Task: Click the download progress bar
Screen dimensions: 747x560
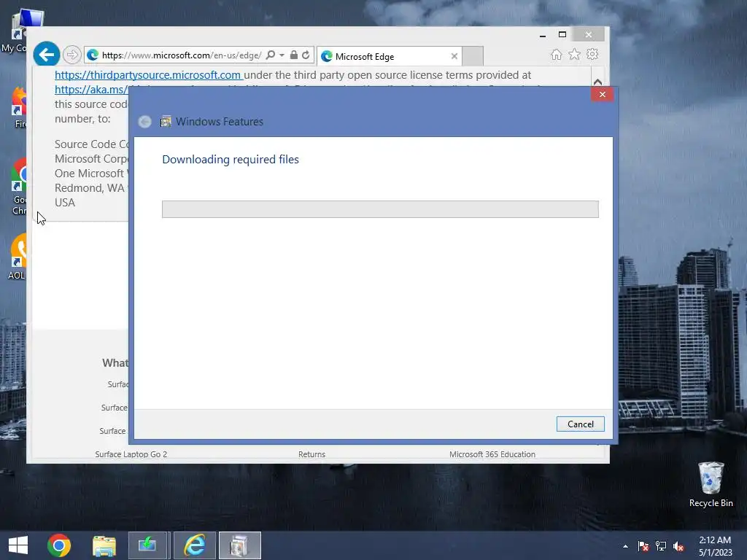Action: pyautogui.click(x=380, y=209)
